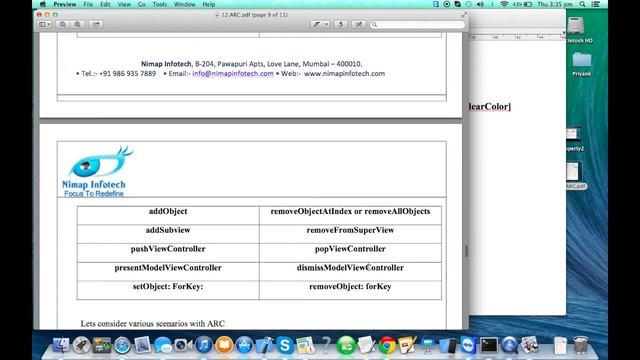Select the highlight pen tool

316,24
